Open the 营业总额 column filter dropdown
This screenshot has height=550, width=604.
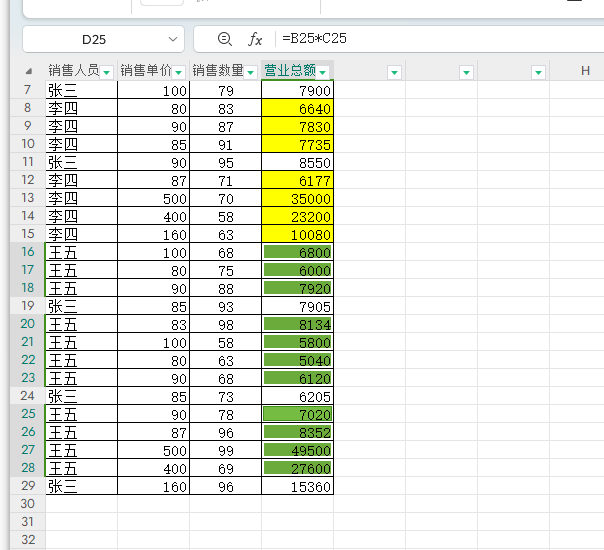(323, 72)
